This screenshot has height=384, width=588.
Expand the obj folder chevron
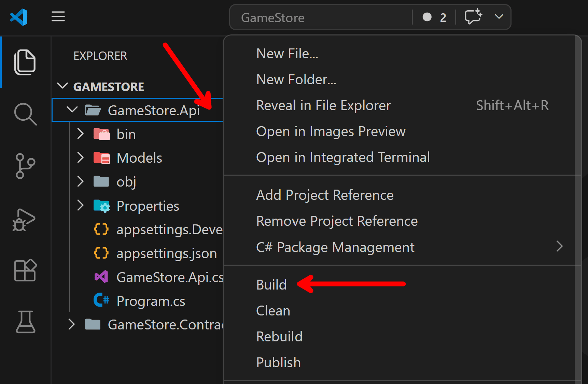pyautogui.click(x=80, y=181)
